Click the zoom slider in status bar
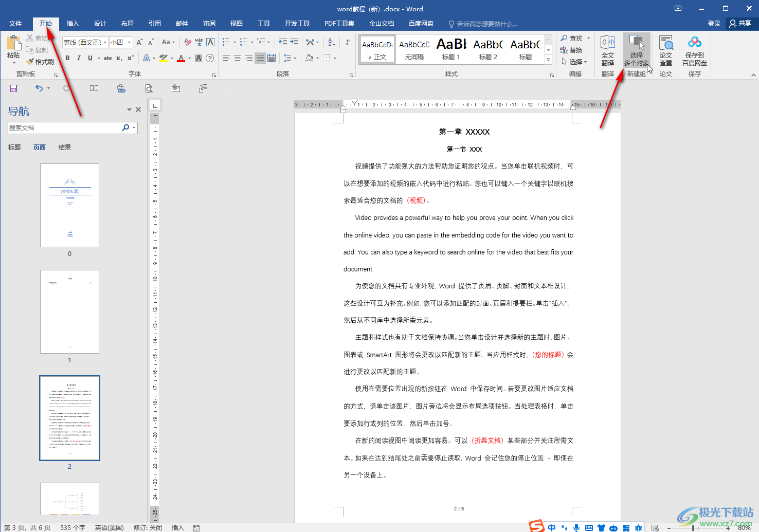Viewport: 759px width, 532px height. pos(693,528)
